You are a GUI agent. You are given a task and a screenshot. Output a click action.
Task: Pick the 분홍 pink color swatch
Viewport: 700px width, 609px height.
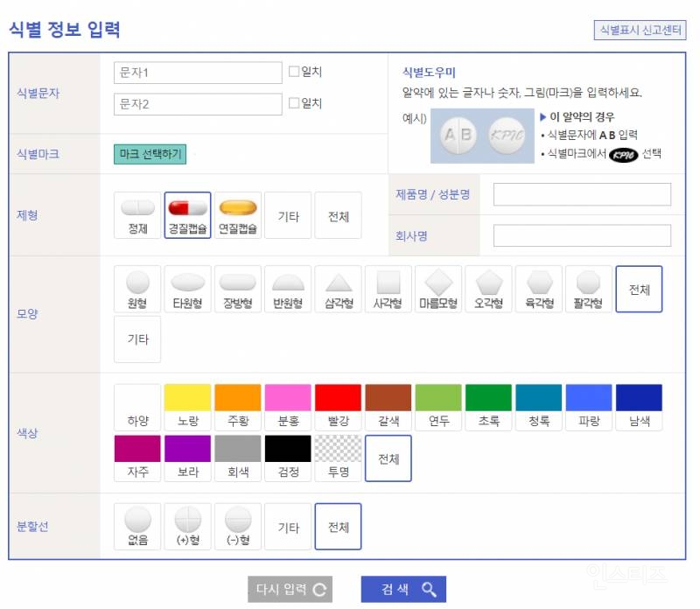point(288,407)
